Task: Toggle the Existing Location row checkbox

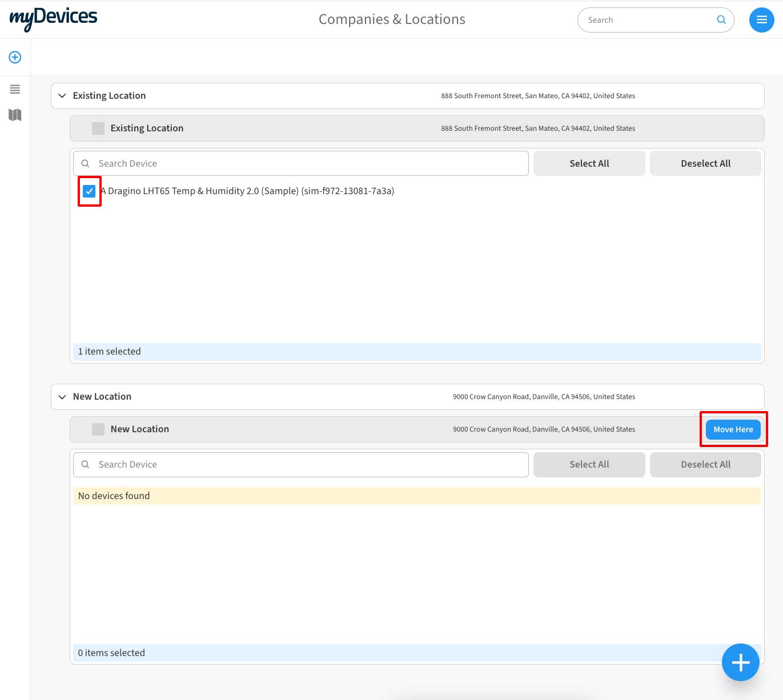Action: tap(98, 128)
